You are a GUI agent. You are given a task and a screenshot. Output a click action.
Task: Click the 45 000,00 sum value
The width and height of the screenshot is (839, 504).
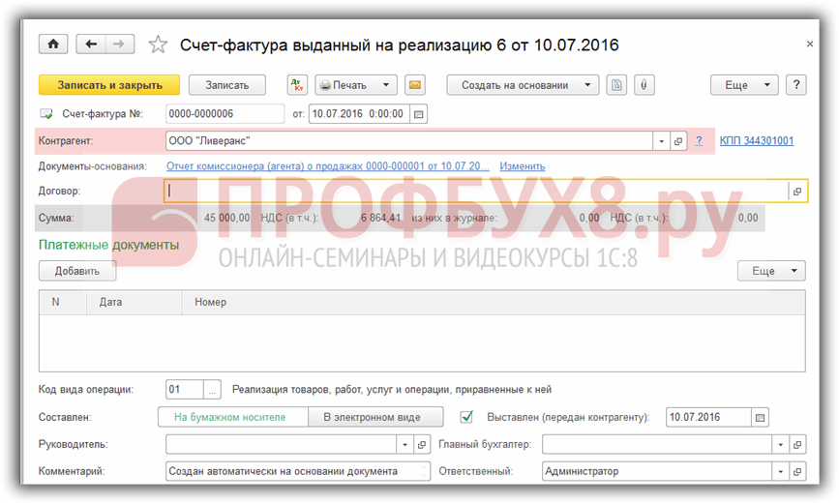pos(226,218)
